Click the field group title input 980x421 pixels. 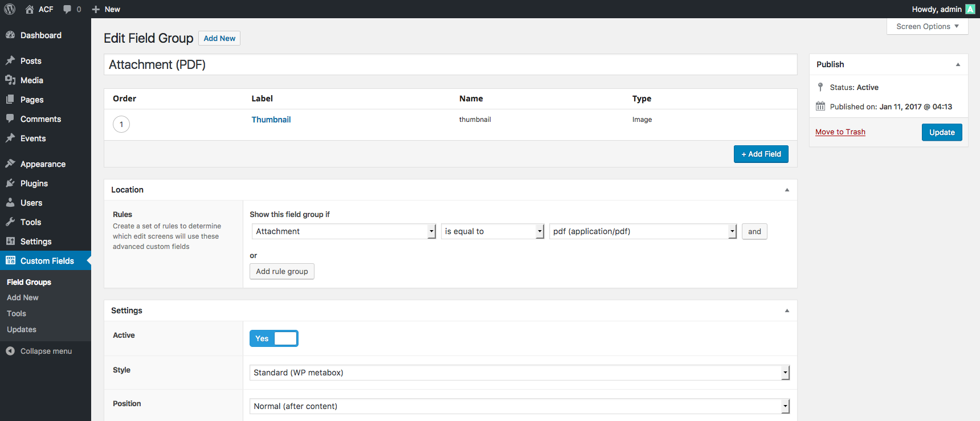(x=450, y=64)
